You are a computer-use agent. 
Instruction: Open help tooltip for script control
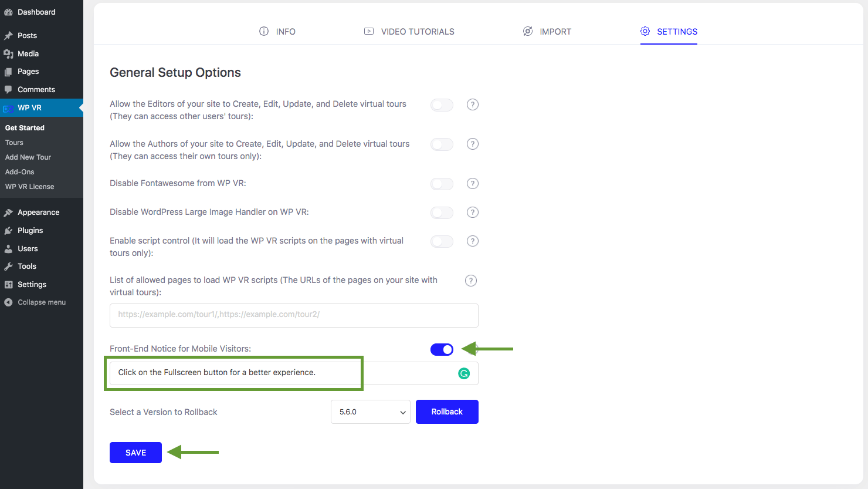tap(473, 241)
